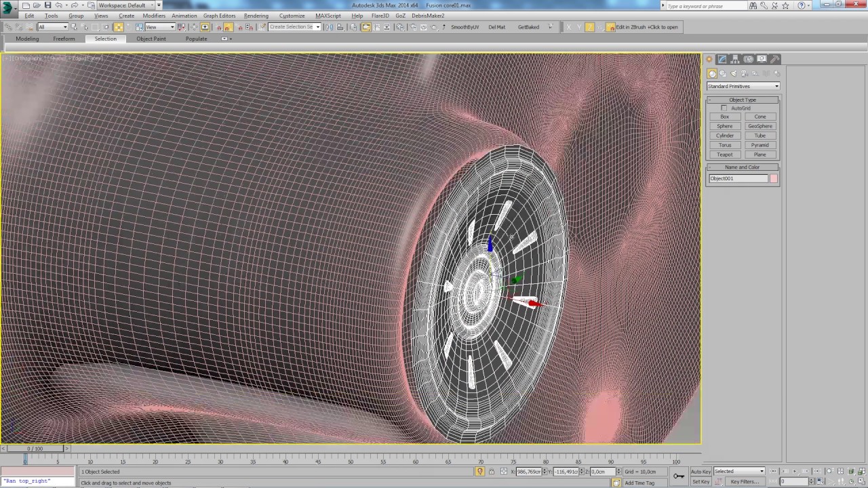This screenshot has height=488, width=868.
Task: Open the Standard Primitives dropdown
Action: point(743,86)
